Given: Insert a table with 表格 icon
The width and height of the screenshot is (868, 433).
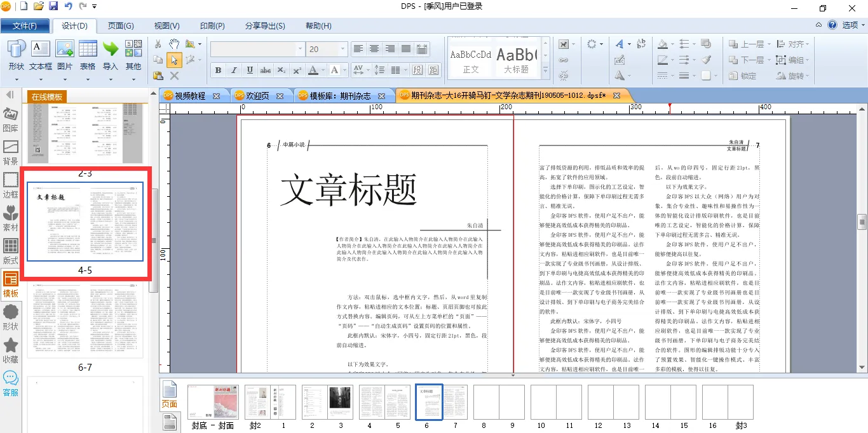Looking at the screenshot, I should click(x=88, y=54).
